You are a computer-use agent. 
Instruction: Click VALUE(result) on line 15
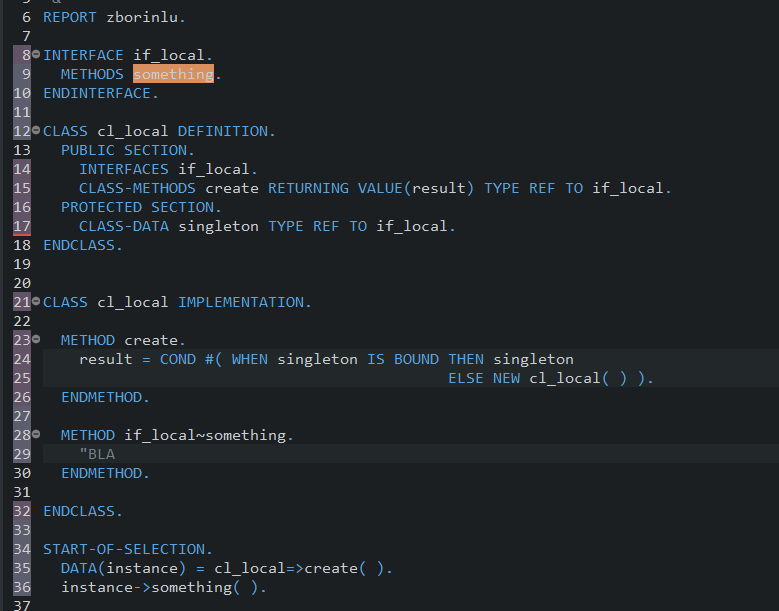pos(416,188)
